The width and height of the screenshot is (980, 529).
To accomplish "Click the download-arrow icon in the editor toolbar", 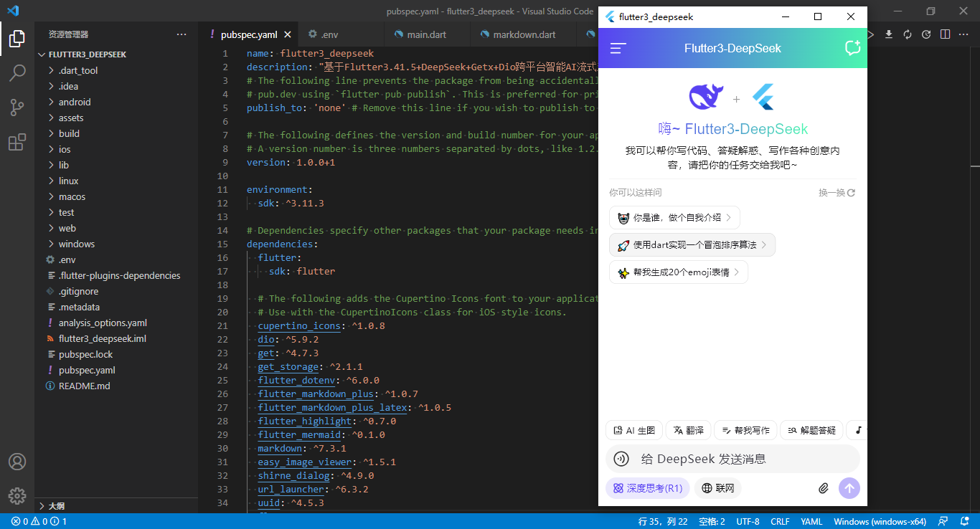I will pyautogui.click(x=889, y=34).
